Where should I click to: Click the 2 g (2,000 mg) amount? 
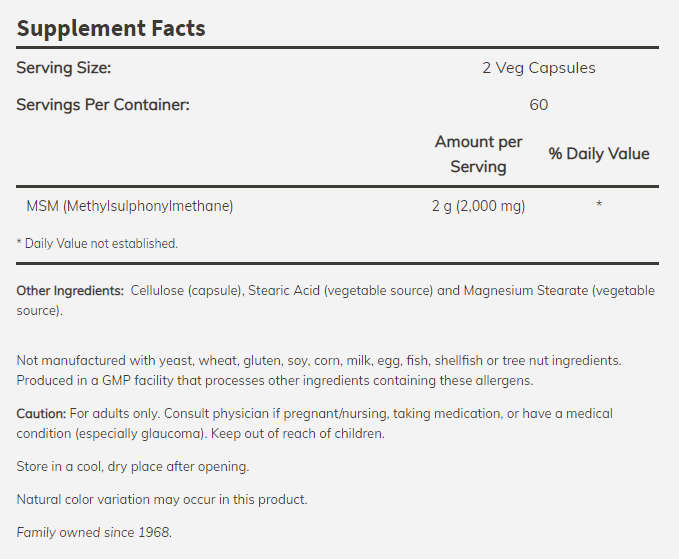click(478, 206)
